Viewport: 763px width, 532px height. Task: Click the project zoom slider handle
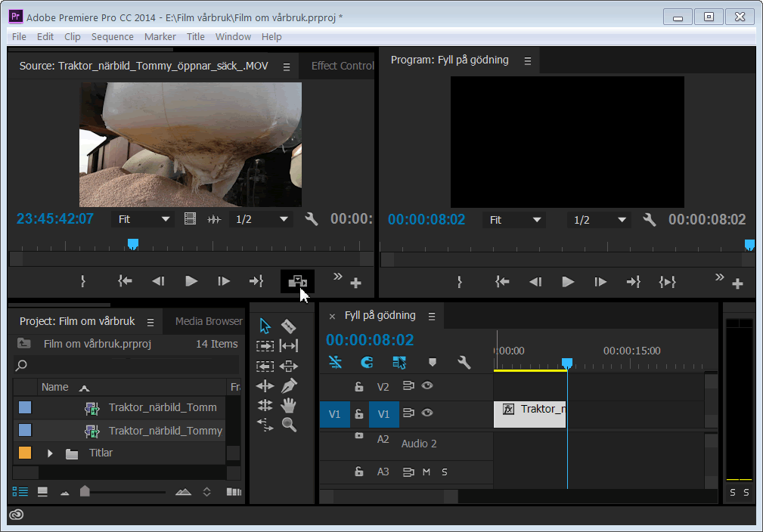(85, 491)
